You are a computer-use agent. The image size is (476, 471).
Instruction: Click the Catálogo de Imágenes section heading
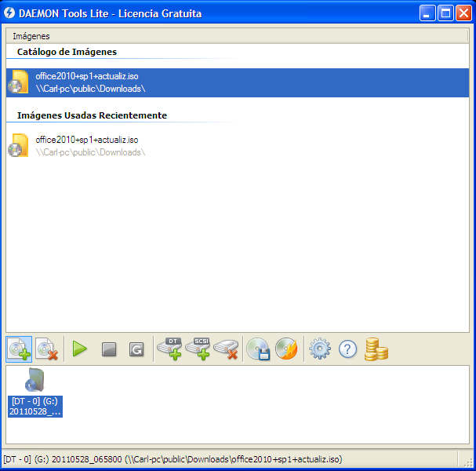[67, 52]
